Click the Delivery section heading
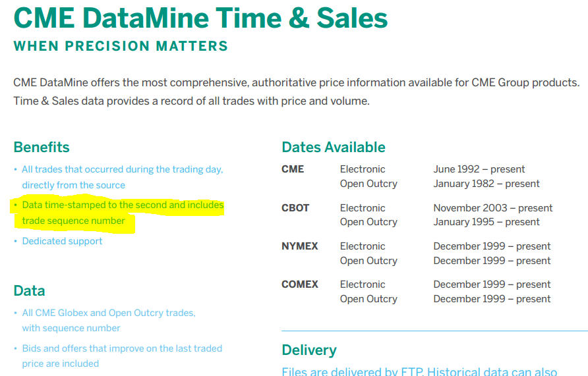Viewport: 588px width, 376px height. tap(309, 350)
